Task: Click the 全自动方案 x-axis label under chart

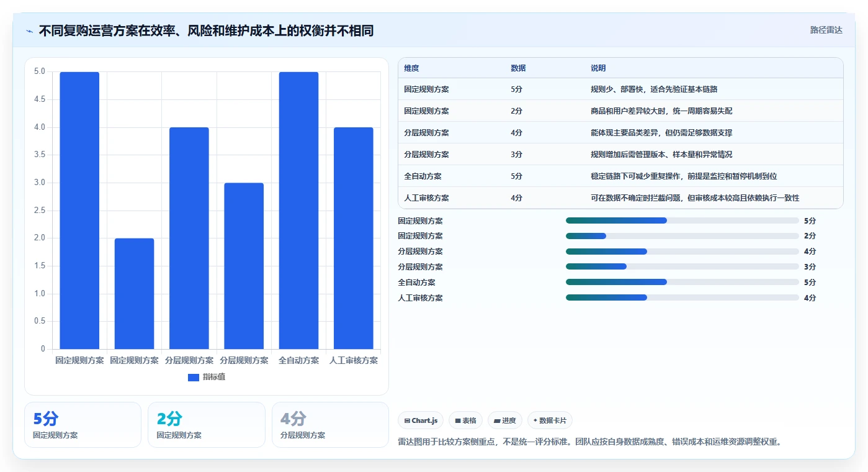Action: pos(298,360)
